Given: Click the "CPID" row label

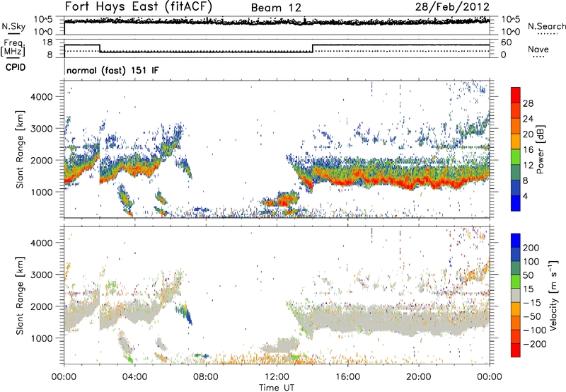Looking at the screenshot, I should [16, 67].
